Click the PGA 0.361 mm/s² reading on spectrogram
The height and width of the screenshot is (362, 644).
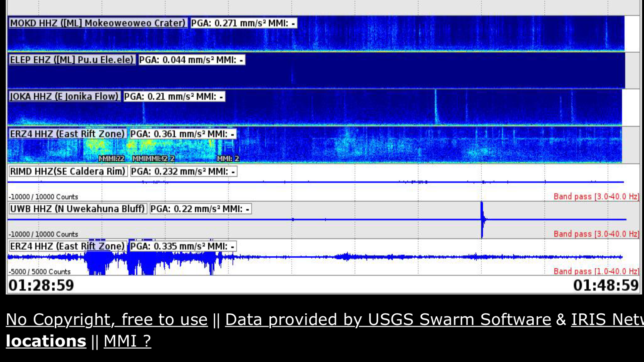pos(183,134)
